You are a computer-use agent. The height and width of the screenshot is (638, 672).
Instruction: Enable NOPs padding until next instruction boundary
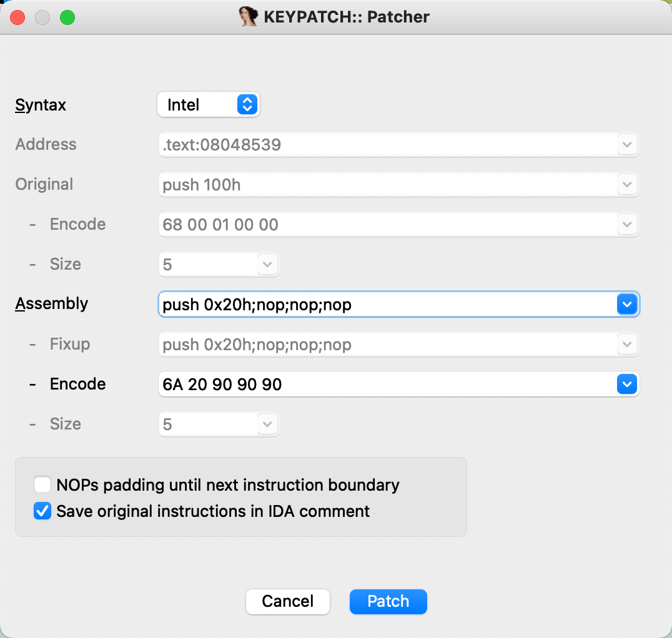[42, 484]
